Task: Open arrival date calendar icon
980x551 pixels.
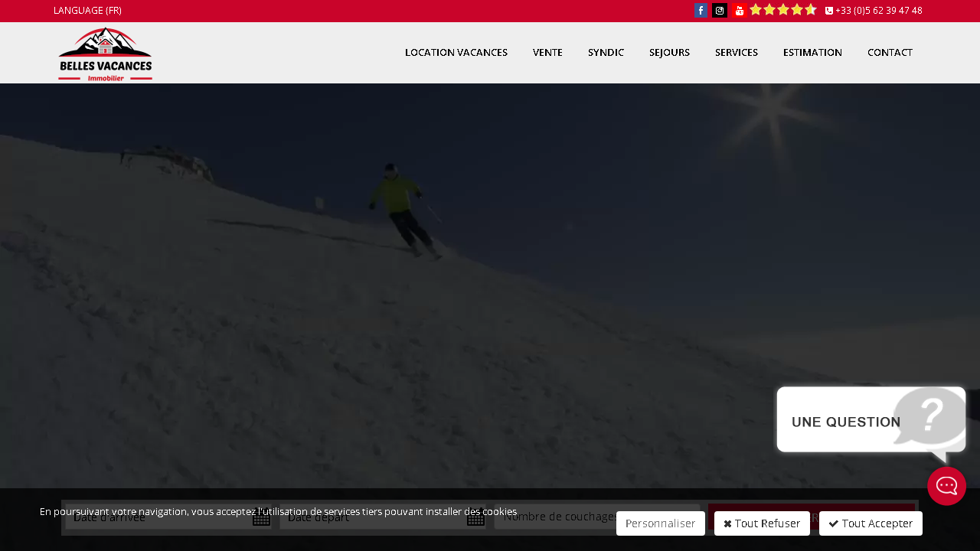Action: tap(261, 518)
